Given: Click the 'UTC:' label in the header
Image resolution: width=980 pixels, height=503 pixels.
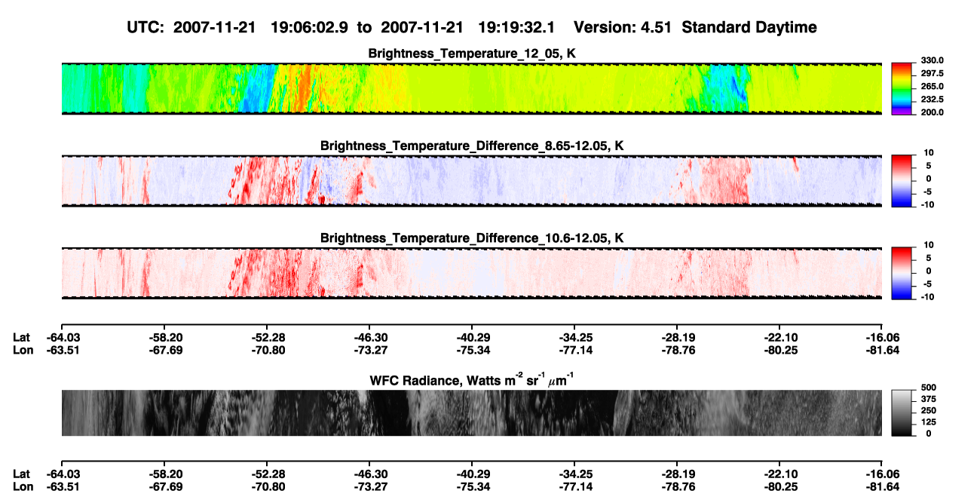Looking at the screenshot, I should click(x=147, y=27).
